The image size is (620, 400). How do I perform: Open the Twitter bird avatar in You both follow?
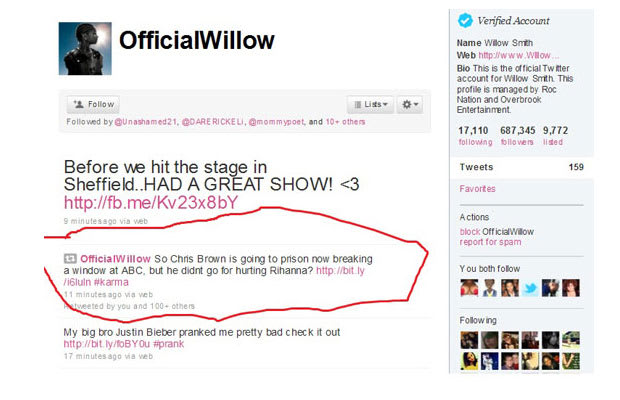pos(530,288)
